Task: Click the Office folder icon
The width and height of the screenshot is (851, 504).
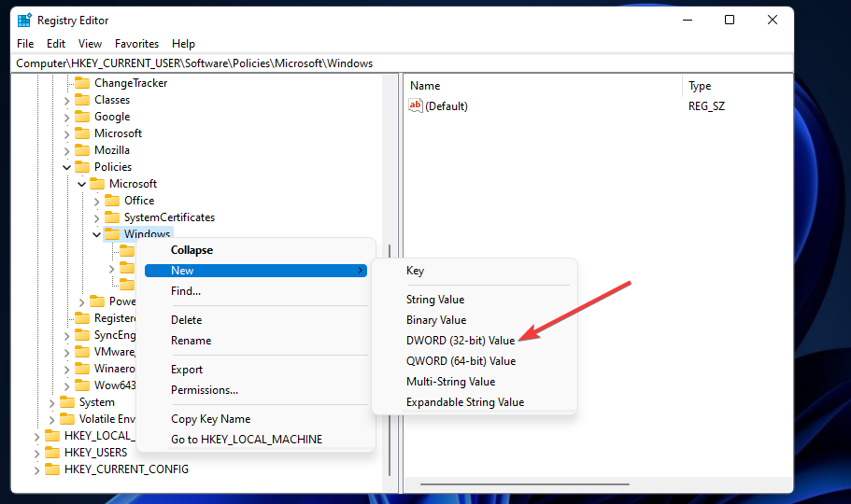Action: click(x=112, y=201)
